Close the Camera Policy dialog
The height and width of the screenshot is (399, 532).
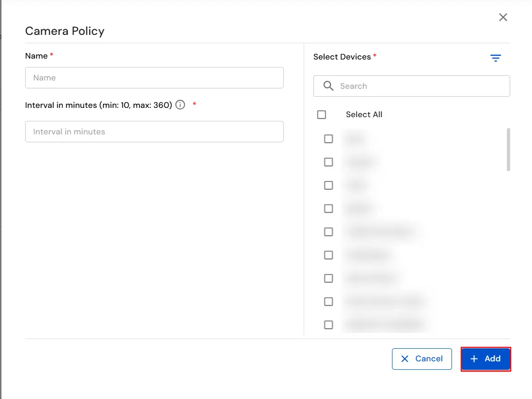pyautogui.click(x=503, y=17)
